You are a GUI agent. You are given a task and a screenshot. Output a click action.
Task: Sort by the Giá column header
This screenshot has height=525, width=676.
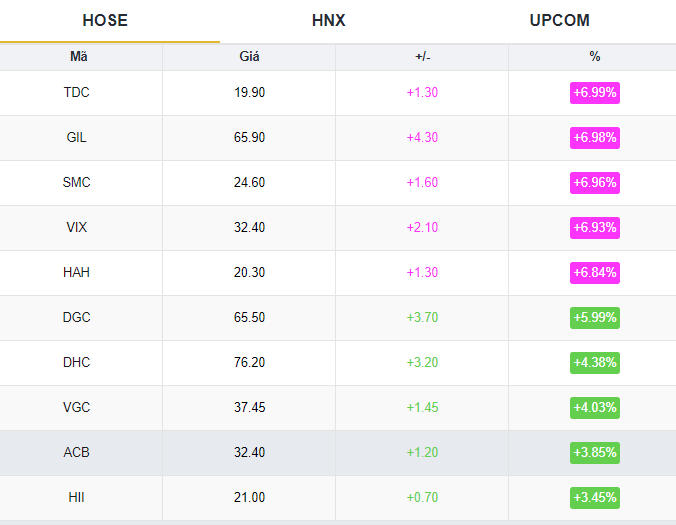click(x=249, y=56)
